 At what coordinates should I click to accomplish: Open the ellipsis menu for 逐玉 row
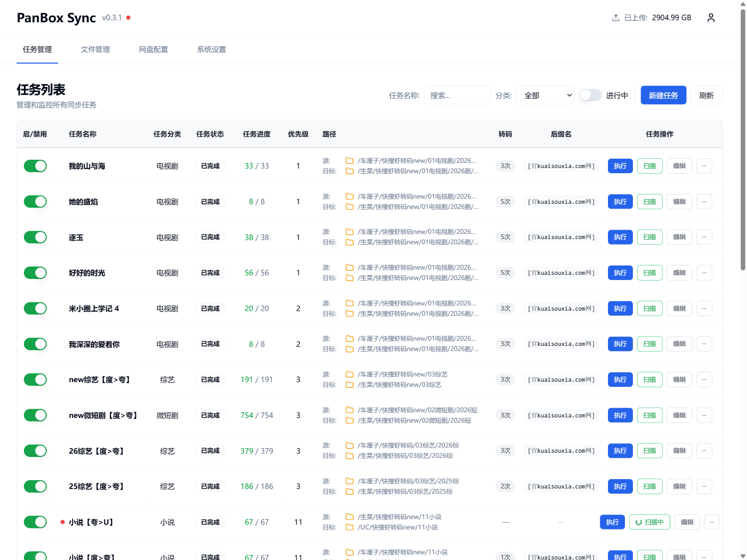click(x=704, y=237)
